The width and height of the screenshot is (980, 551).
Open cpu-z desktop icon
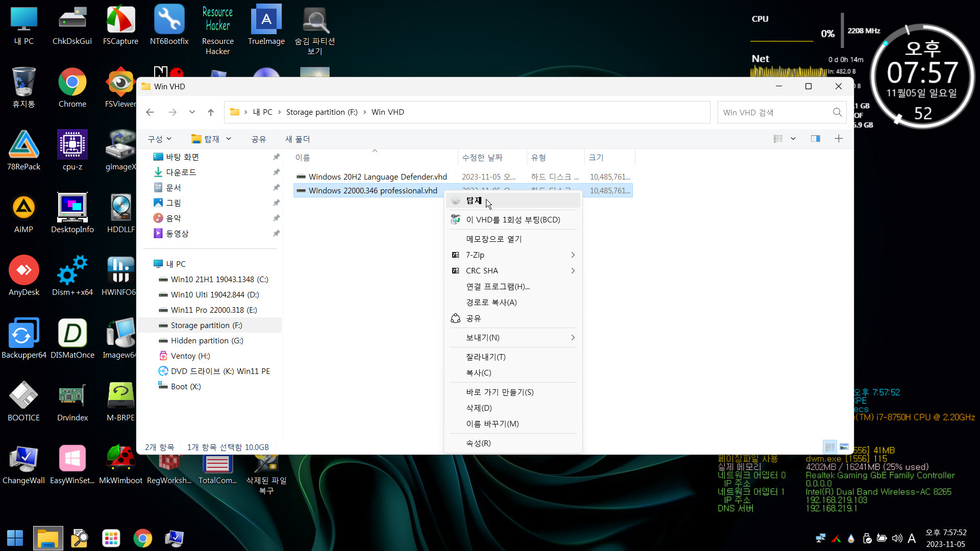tap(72, 151)
